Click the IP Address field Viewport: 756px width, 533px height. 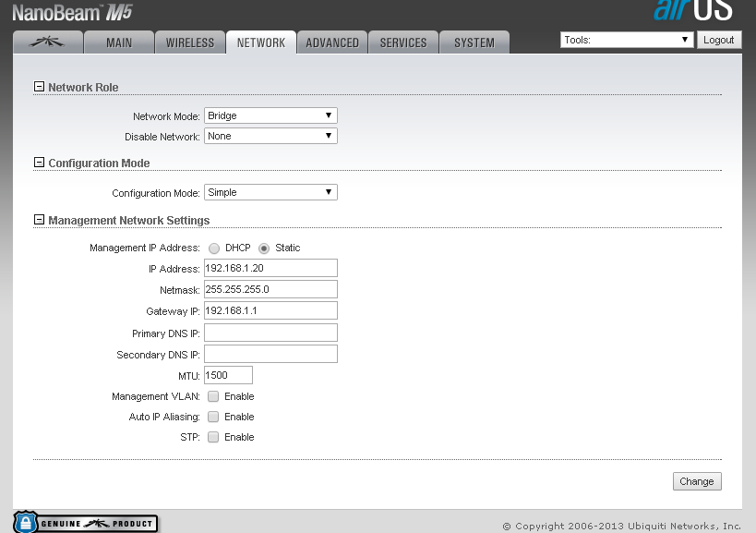270,268
